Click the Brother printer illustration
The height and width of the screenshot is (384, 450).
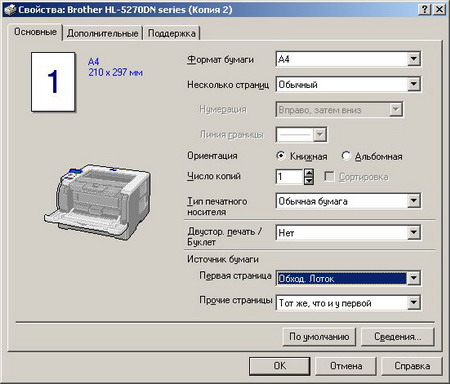(x=97, y=201)
